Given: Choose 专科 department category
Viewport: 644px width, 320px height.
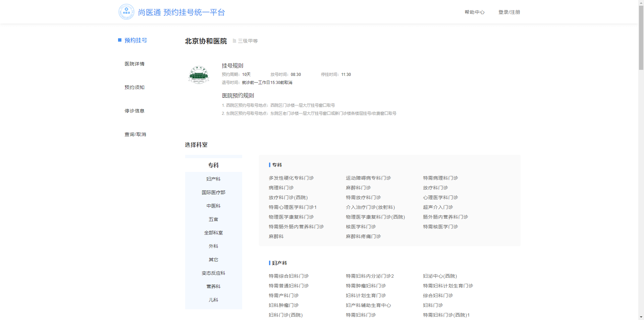Looking at the screenshot, I should tap(213, 165).
